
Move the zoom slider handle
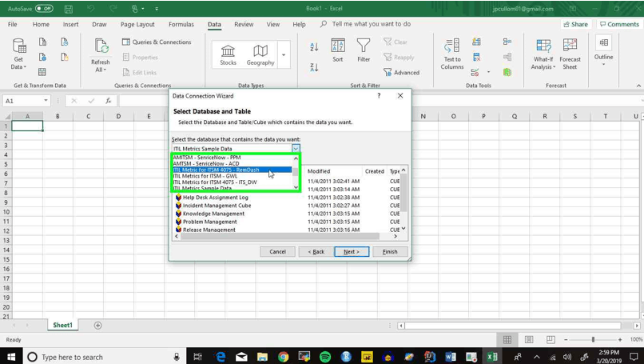593,340
